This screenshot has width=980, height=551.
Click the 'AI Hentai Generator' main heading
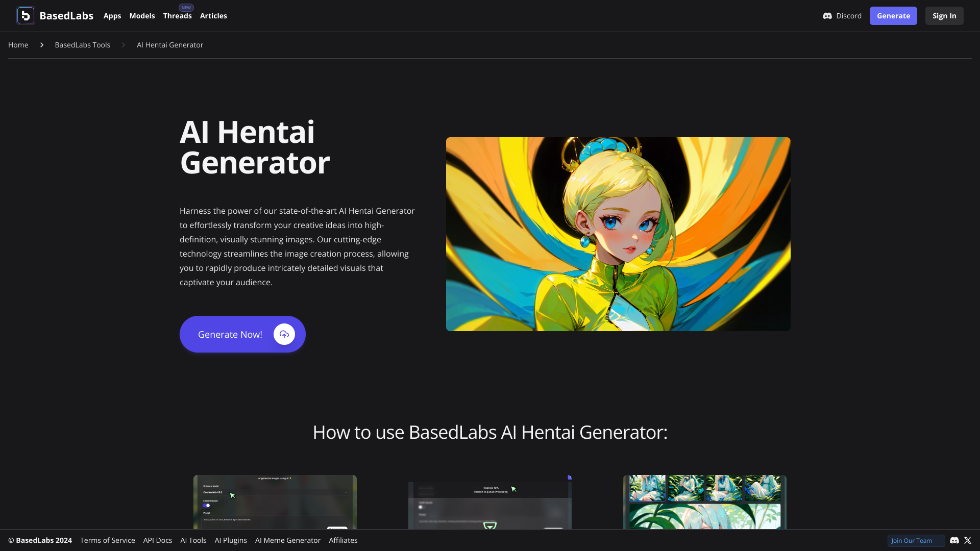click(255, 147)
